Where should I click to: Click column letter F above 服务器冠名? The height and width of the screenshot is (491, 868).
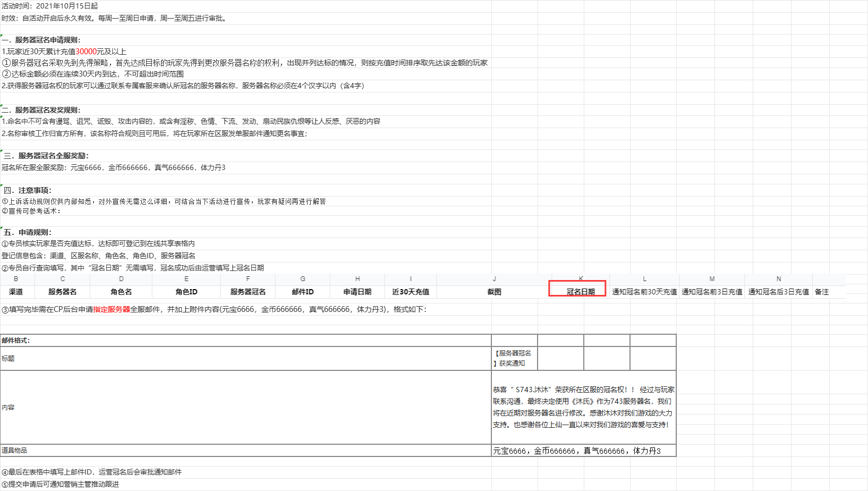(248, 279)
